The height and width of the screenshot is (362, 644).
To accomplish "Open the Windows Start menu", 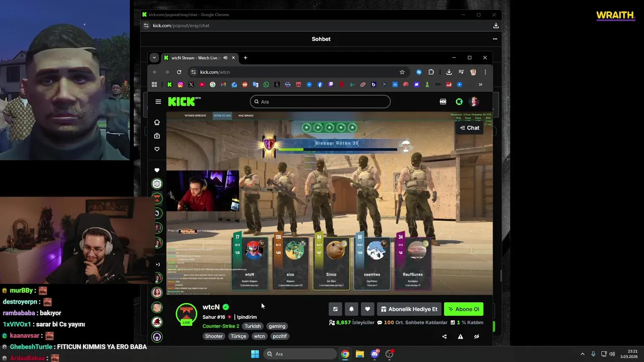I will 255,354.
